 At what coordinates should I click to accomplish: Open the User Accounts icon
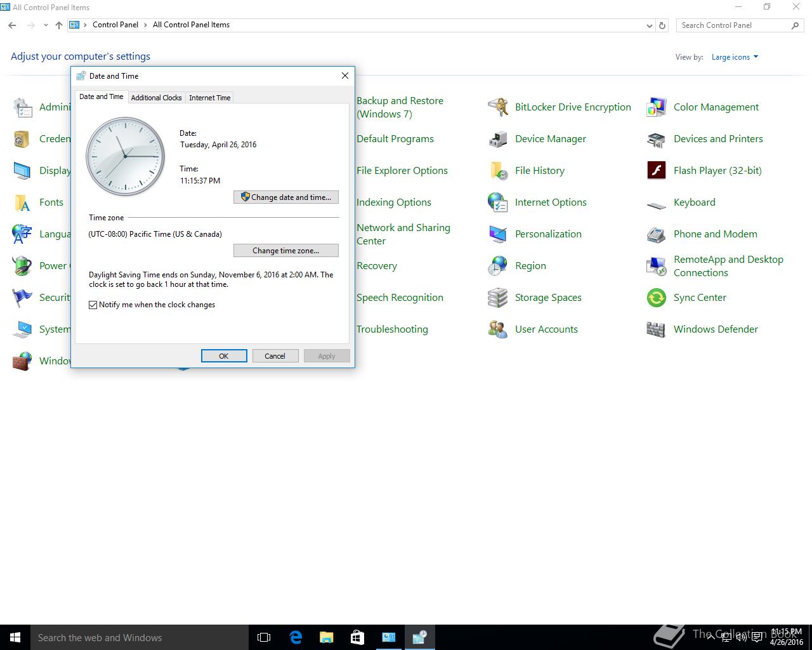click(498, 329)
